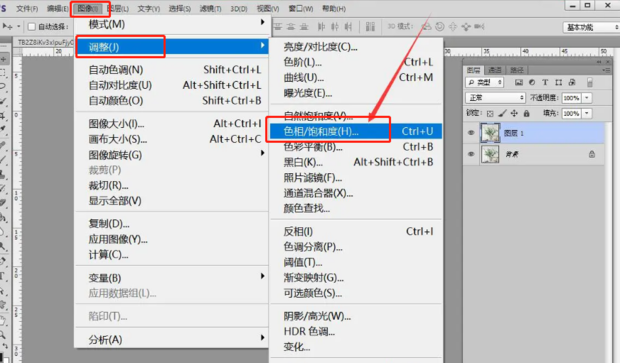Filter layers by smart objects icon
This screenshot has width=620, height=363.
572,82
